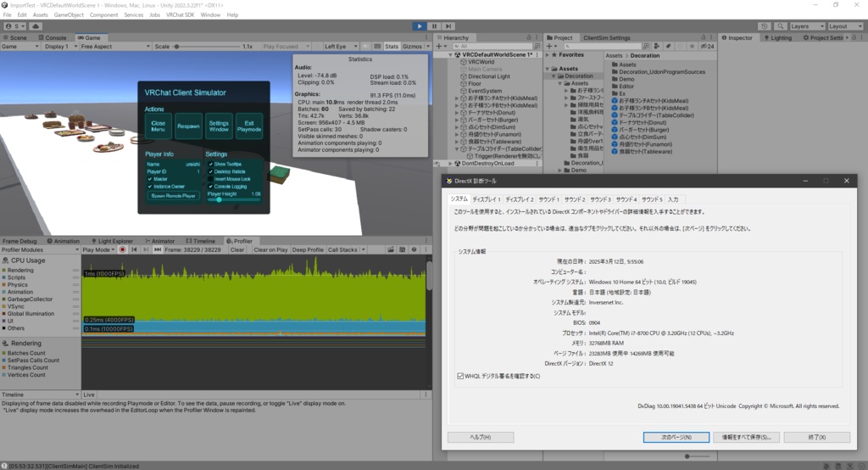Select the Donut prefab in Project panel
The image size is (868, 470).
click(639, 122)
